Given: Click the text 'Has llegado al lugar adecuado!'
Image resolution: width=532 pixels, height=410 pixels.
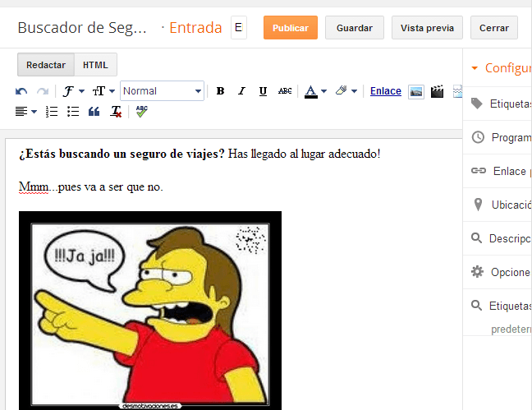Looking at the screenshot, I should pyautogui.click(x=304, y=154).
